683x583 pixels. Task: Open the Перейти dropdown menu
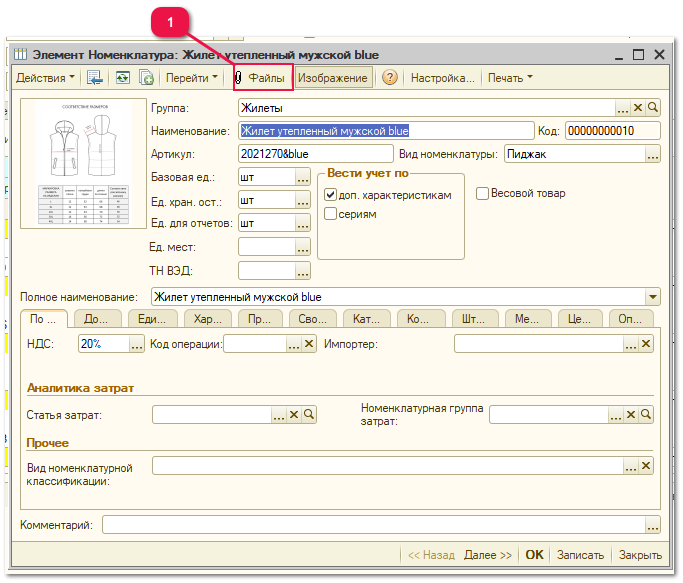[x=192, y=78]
